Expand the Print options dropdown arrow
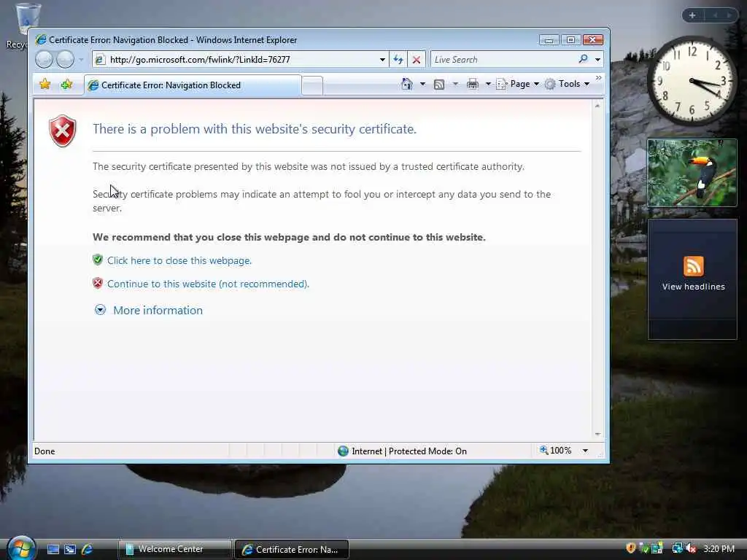747x560 pixels. pyautogui.click(x=488, y=85)
